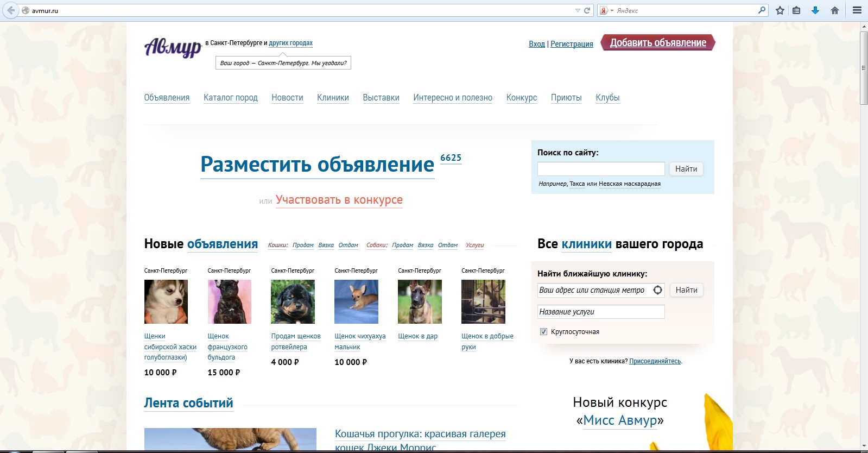Open the bookmarks list icon
868x453 pixels.
(796, 10)
